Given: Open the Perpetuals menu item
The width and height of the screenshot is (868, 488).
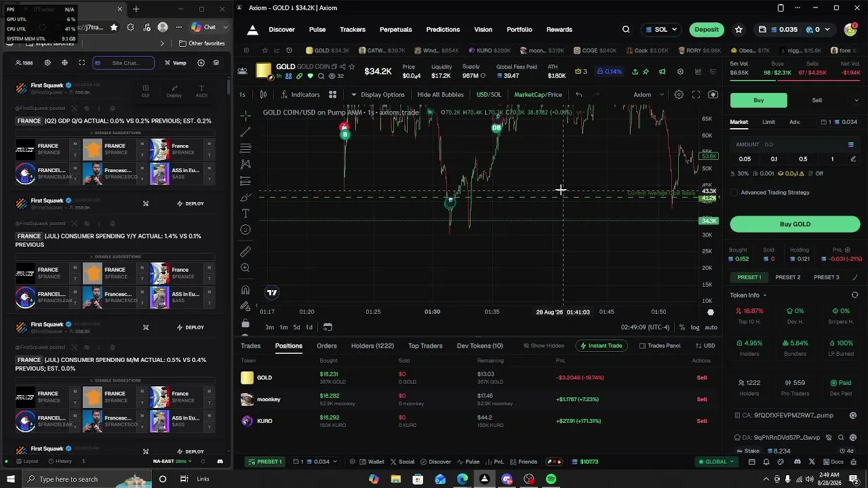Looking at the screenshot, I should coord(396,30).
